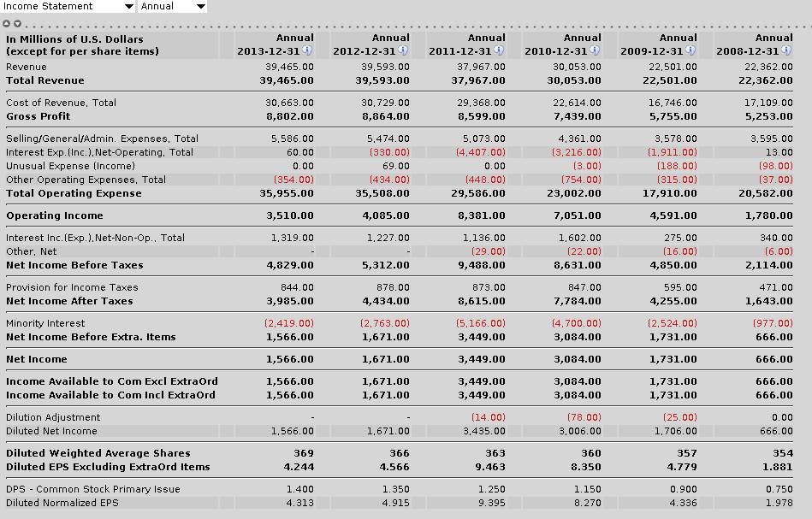
Task: Click Selling/General/Admin. Expenses, Total label
Action: click(102, 139)
